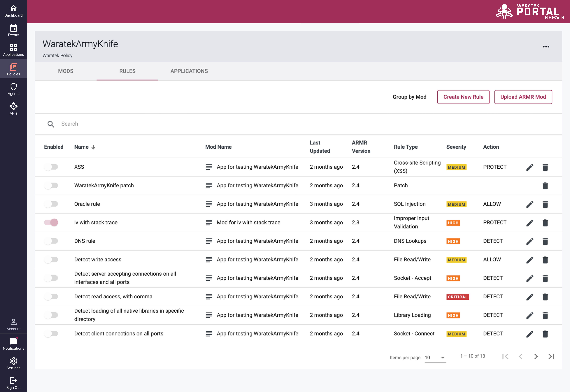The width and height of the screenshot is (570, 392).
Task: Jump to the first page of rules
Action: (x=505, y=356)
